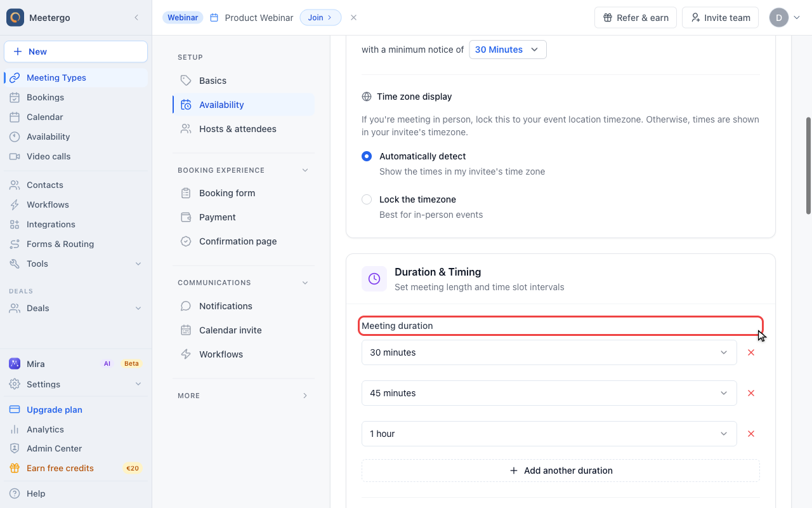Click the Deals people icon
Viewport: 812px width, 508px height.
[x=15, y=308]
